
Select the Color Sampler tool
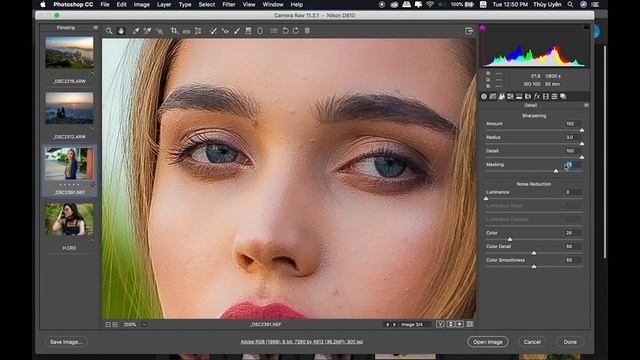click(x=147, y=31)
